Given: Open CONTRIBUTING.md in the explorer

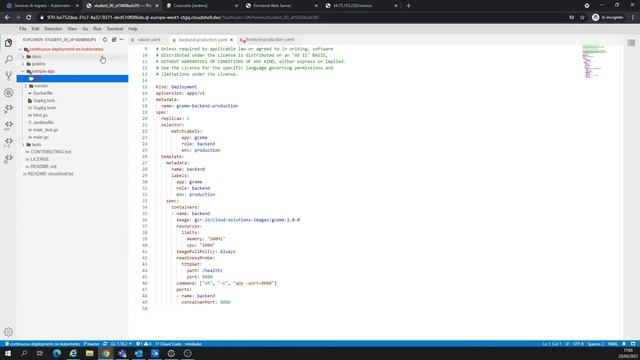Looking at the screenshot, I should [50, 152].
